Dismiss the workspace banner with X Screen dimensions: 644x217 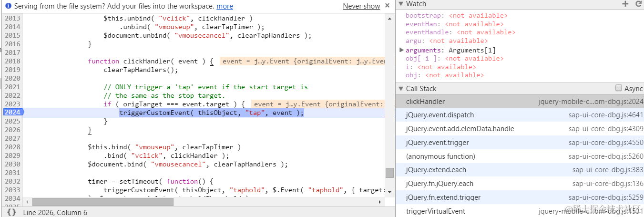pos(388,6)
